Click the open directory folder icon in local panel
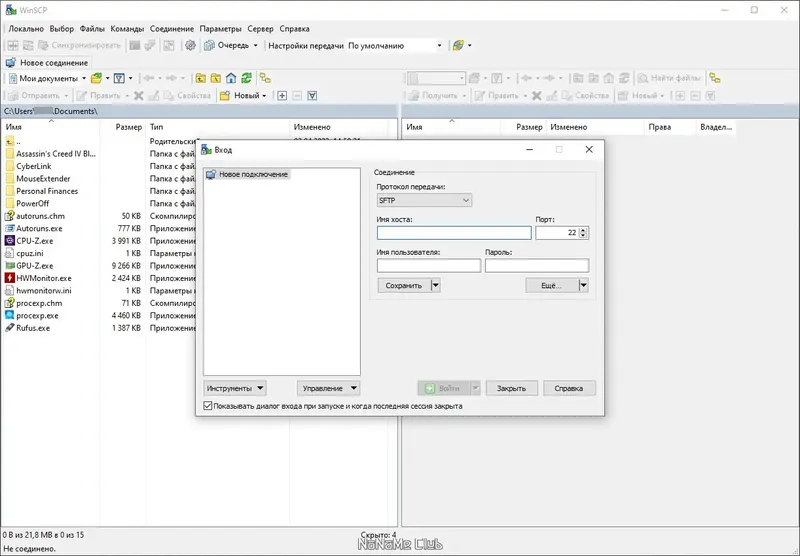800x556 pixels. click(x=96, y=79)
